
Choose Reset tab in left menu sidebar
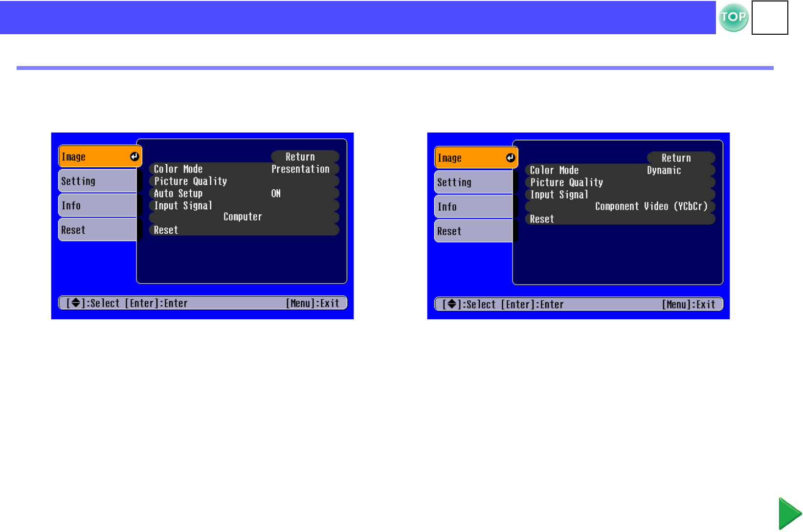pyautogui.click(x=98, y=230)
